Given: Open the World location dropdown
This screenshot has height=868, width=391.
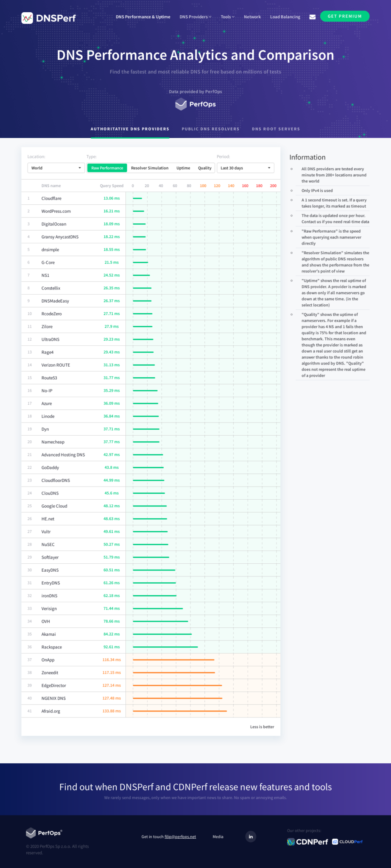Looking at the screenshot, I should [x=56, y=168].
